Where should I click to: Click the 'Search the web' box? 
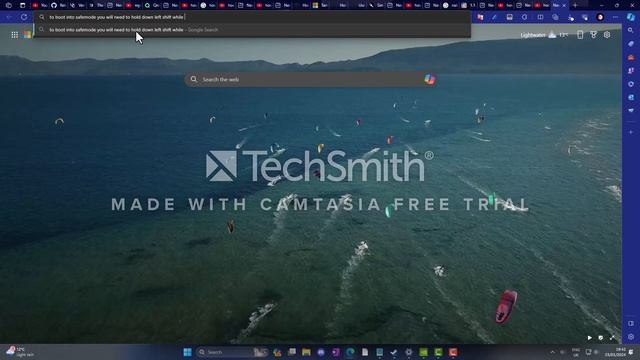click(x=310, y=79)
